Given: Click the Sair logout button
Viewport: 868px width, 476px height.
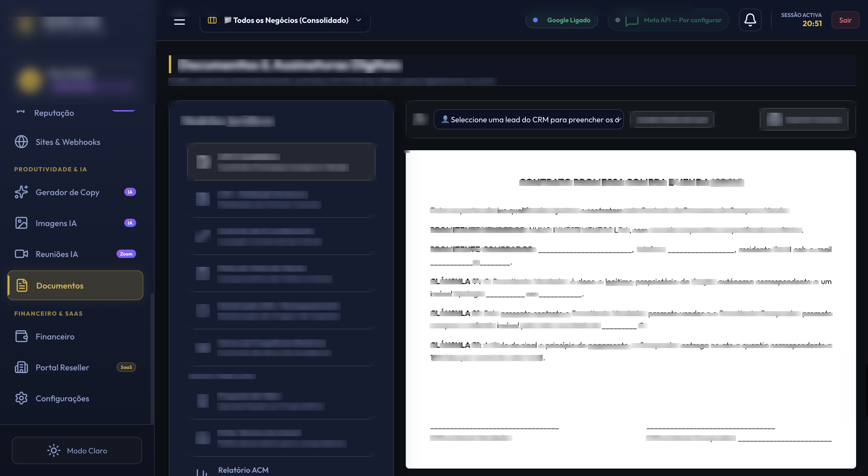Looking at the screenshot, I should [x=845, y=20].
